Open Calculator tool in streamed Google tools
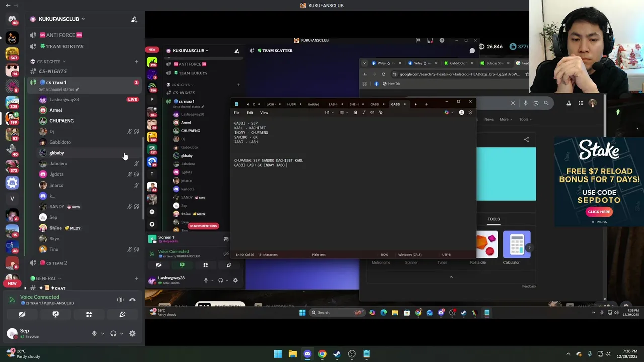The image size is (644, 362). (x=516, y=247)
